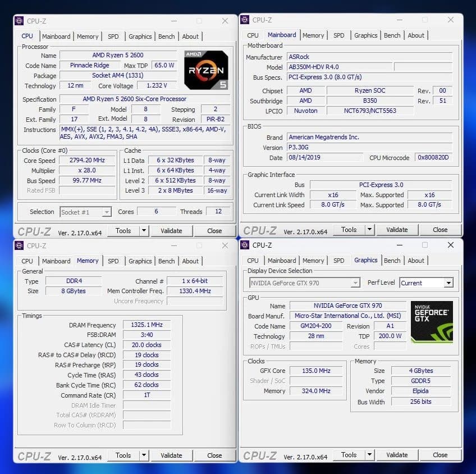
Task: Switch to the SPD tab in the CPU window
Action: tap(113, 36)
